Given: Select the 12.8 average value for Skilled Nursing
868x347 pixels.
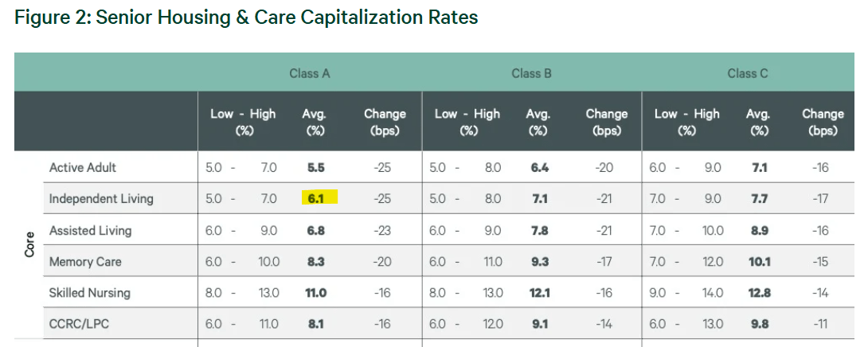Looking at the screenshot, I should tap(759, 293).
